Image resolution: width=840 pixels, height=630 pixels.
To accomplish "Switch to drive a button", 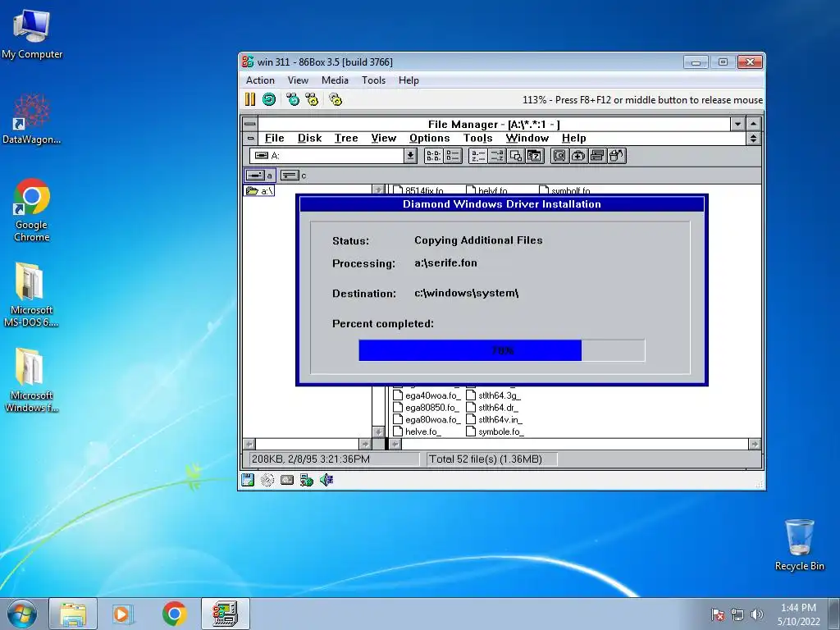I will point(260,176).
